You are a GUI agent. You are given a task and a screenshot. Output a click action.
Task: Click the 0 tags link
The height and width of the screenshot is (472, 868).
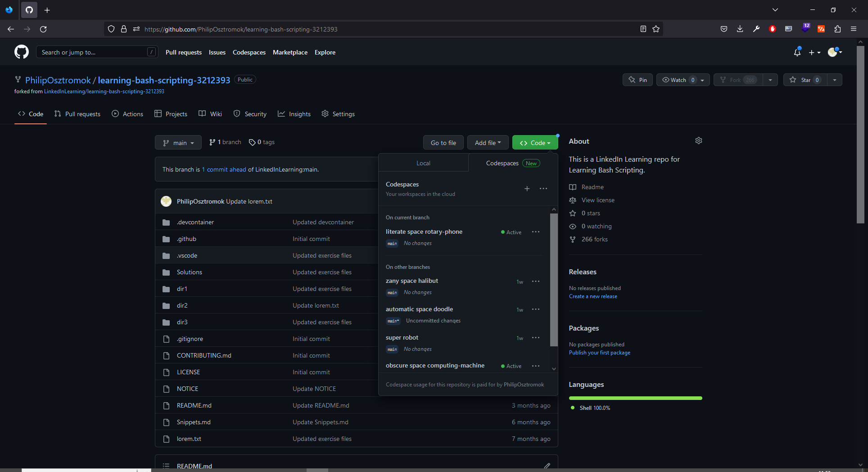pyautogui.click(x=262, y=142)
